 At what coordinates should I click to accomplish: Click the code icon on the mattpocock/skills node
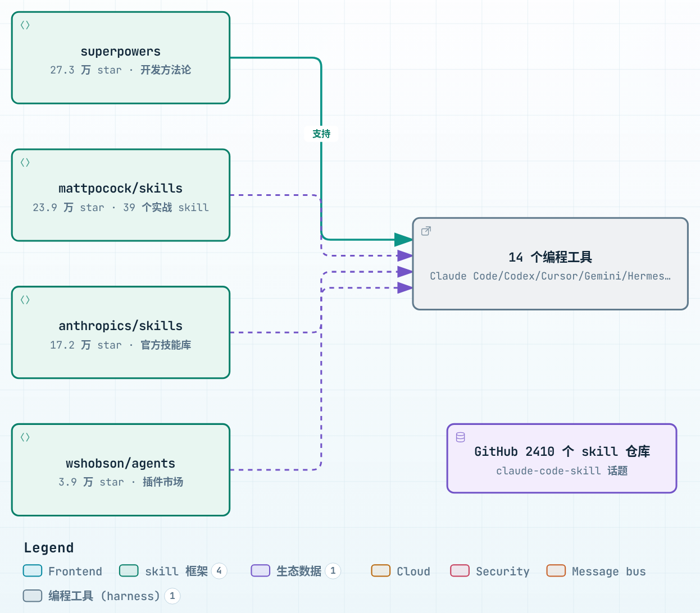point(25,163)
